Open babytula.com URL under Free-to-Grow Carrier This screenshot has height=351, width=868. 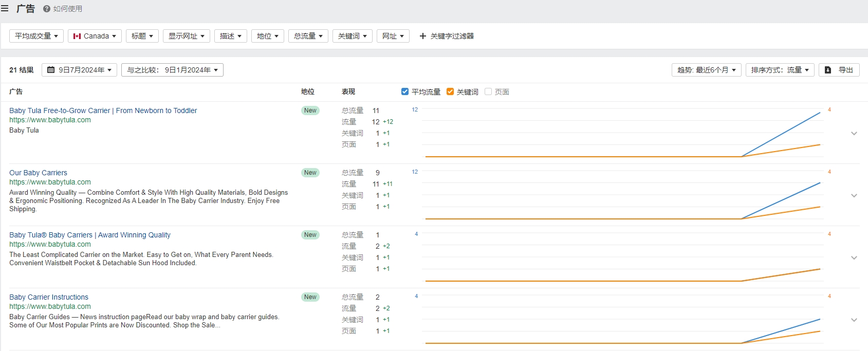pyautogui.click(x=50, y=120)
